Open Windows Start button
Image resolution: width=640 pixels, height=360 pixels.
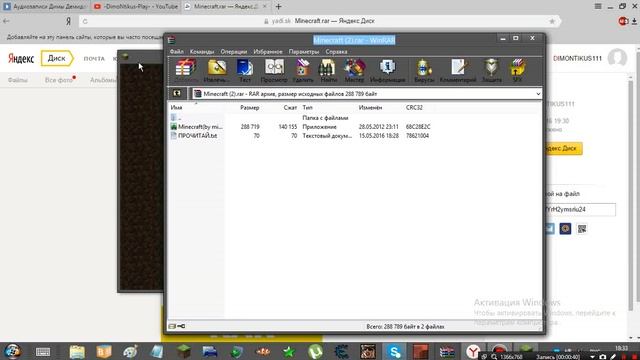click(x=12, y=351)
